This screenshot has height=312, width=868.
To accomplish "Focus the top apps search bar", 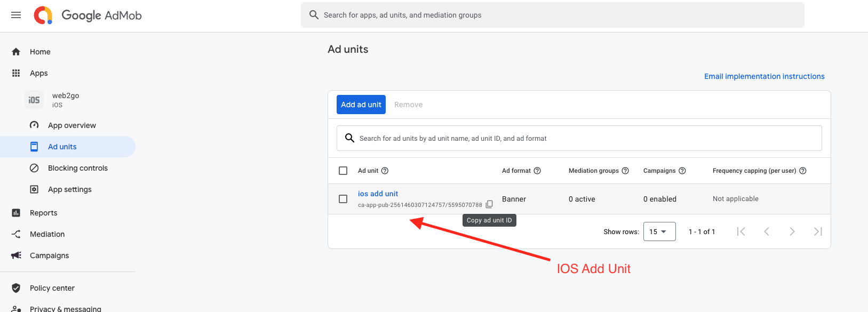I will point(552,15).
